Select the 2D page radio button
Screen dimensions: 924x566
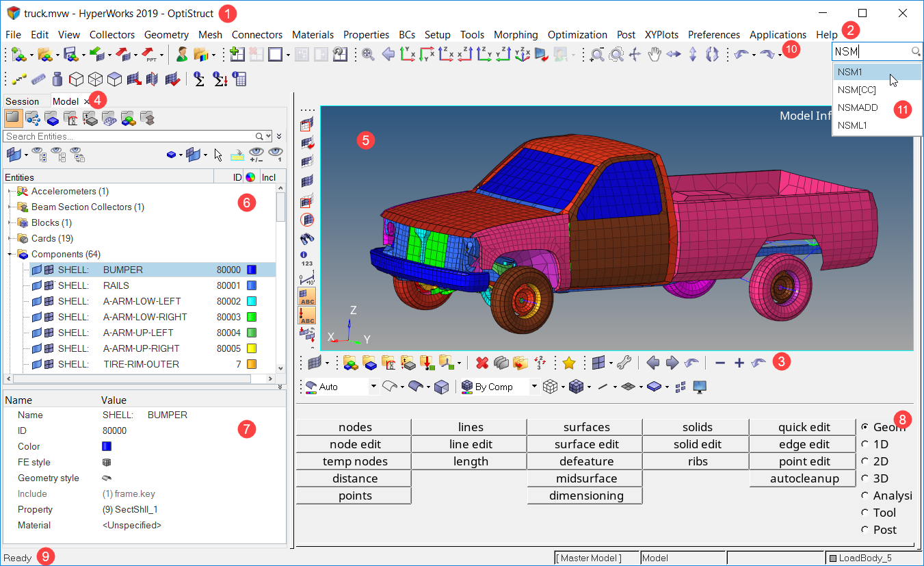(865, 461)
